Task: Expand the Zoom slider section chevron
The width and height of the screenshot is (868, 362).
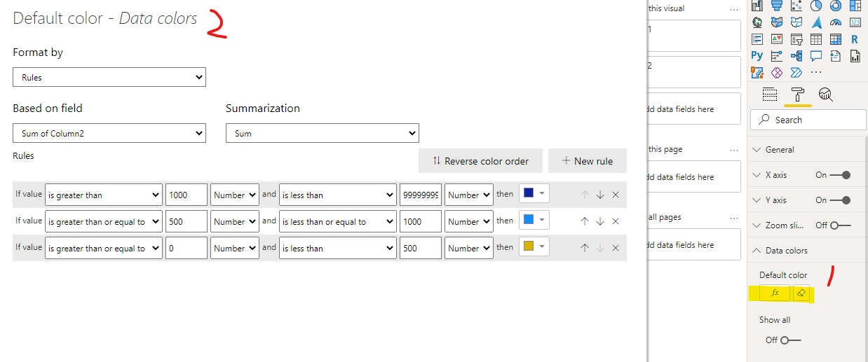Action: 756,225
